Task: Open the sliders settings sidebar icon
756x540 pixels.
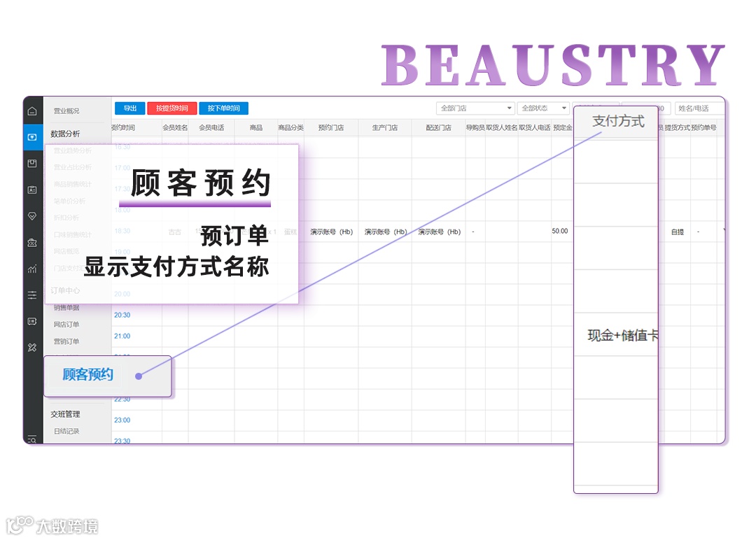Action: pyautogui.click(x=32, y=295)
